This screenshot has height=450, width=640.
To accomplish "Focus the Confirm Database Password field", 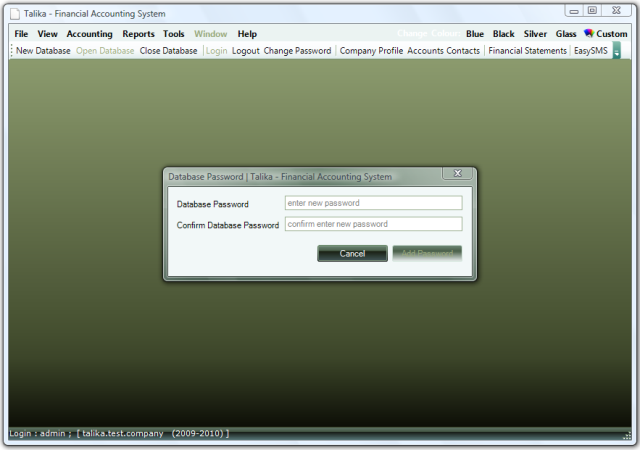I will pos(373,224).
